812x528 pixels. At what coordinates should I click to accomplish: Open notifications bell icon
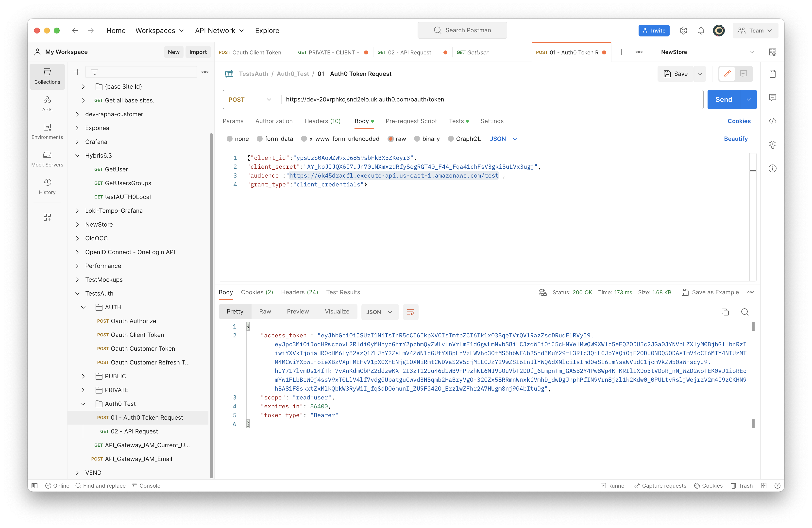point(701,31)
